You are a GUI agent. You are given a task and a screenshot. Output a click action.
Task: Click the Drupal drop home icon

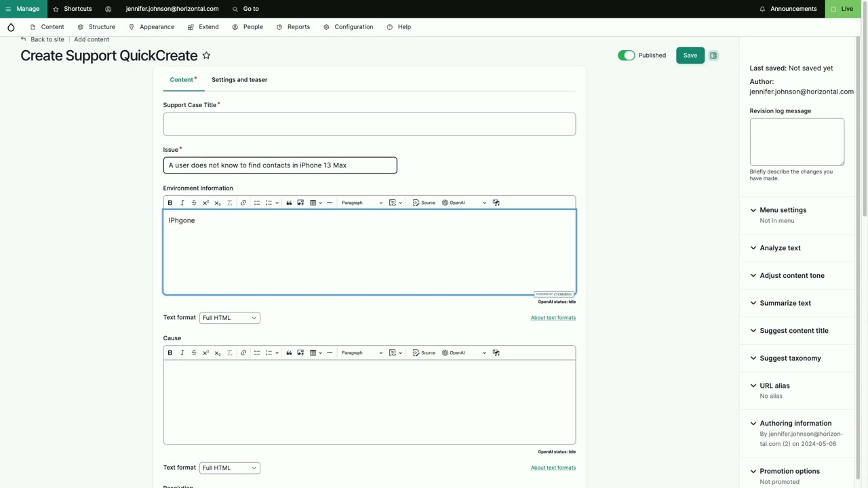click(11, 27)
